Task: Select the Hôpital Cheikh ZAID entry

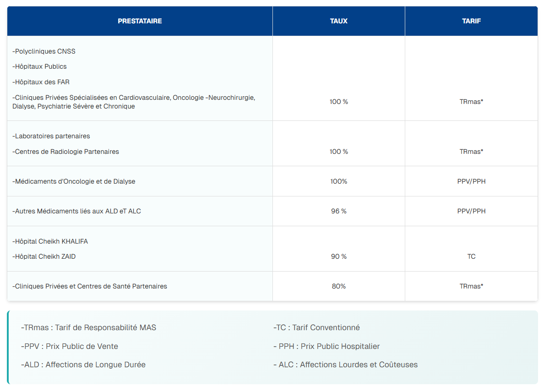Action: pyautogui.click(x=44, y=256)
